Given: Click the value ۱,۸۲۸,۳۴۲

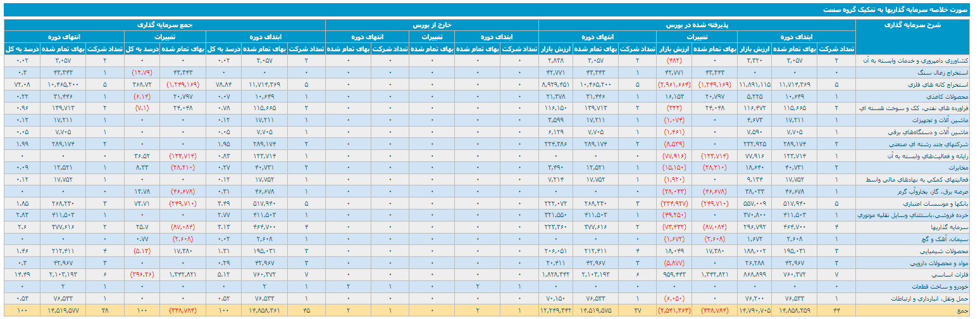Looking at the screenshot, I should pos(555,275).
